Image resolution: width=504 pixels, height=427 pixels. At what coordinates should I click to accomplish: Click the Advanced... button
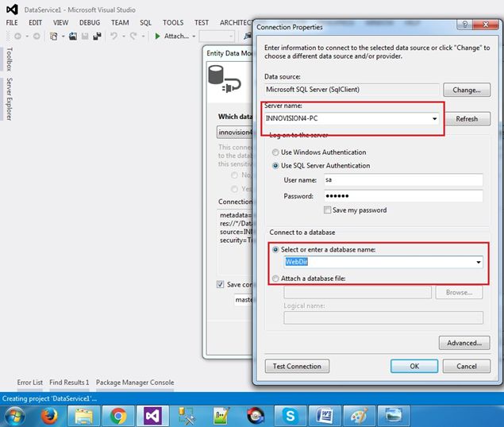[x=464, y=343]
